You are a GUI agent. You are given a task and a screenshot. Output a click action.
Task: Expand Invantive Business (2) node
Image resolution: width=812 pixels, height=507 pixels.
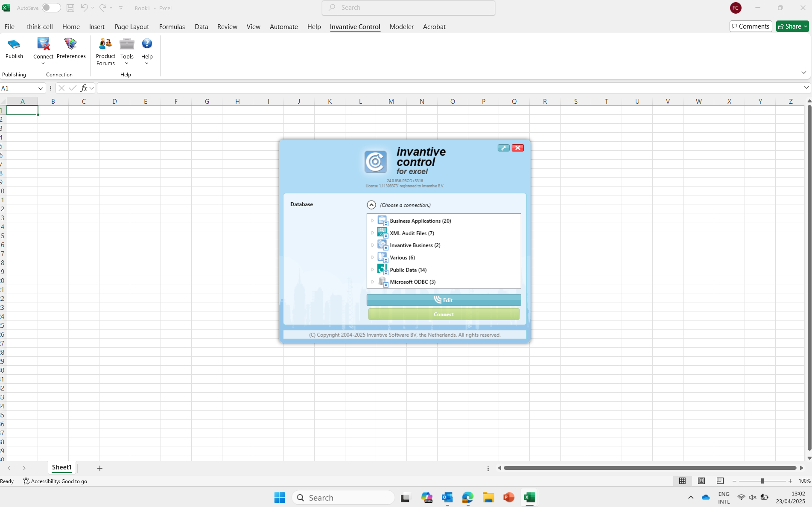tap(372, 245)
